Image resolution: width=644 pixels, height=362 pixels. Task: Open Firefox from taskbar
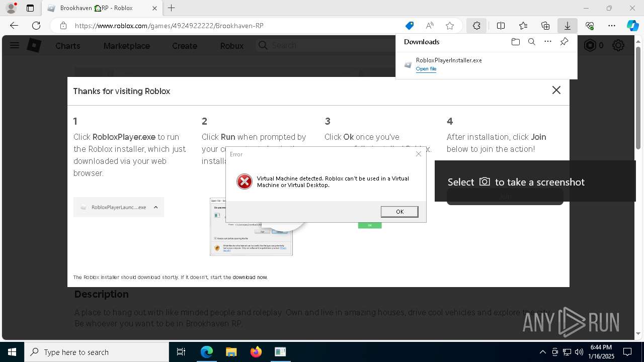(256, 352)
